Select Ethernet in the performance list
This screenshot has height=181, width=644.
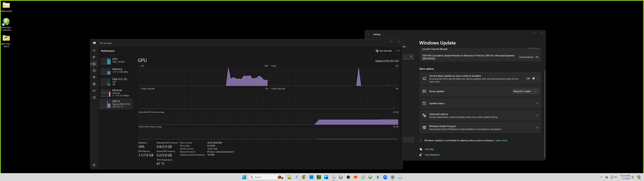coord(116,93)
